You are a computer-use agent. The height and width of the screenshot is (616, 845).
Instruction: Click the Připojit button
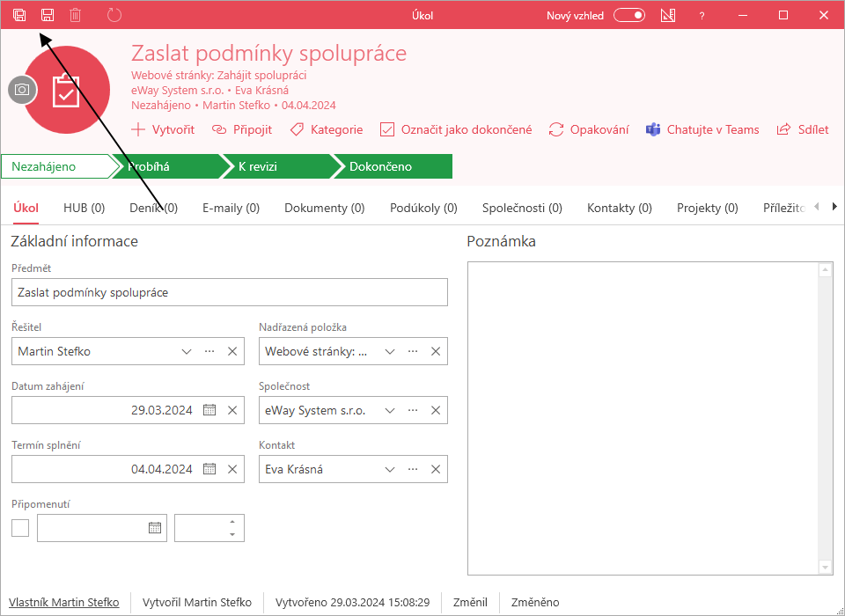(242, 129)
